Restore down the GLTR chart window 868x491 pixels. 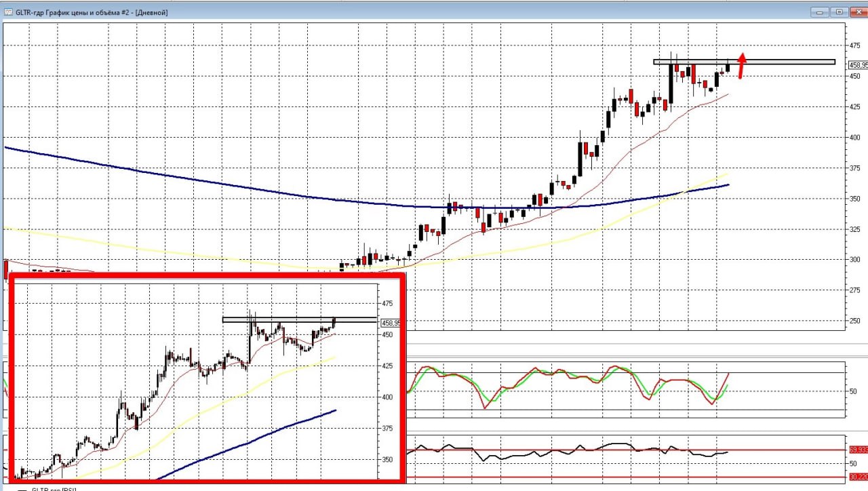click(x=839, y=12)
